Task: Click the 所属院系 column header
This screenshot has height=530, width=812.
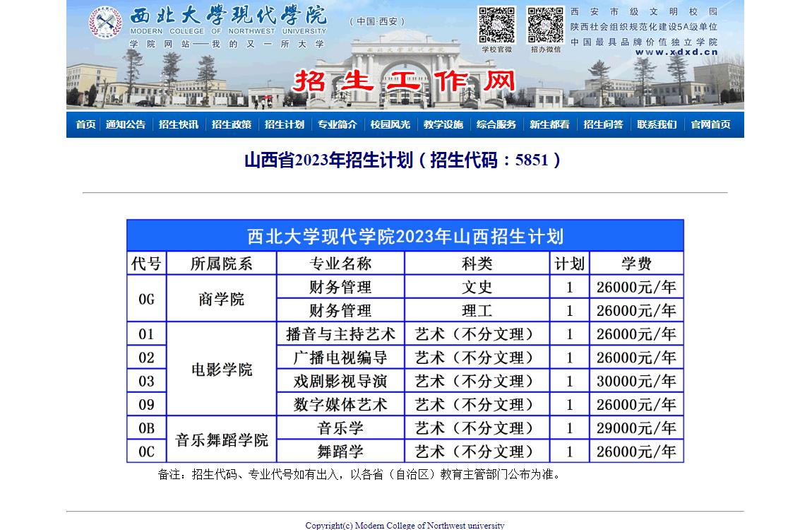Action: pos(221,264)
